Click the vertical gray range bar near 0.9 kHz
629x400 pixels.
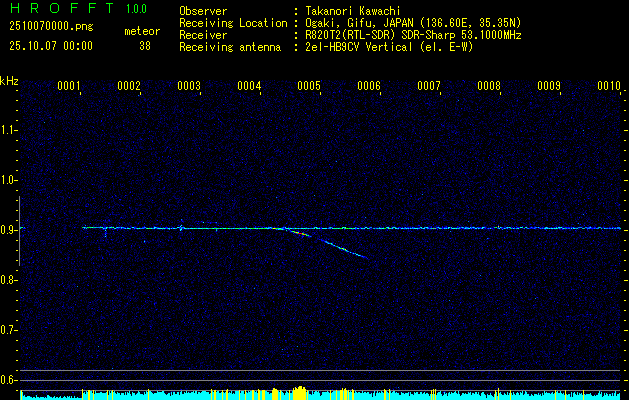coord(19,231)
